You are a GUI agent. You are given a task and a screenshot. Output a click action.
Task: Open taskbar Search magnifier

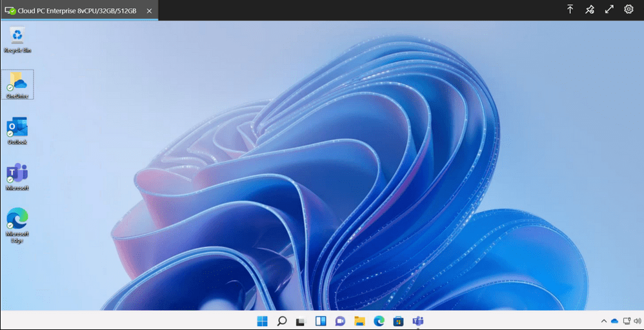pos(282,321)
